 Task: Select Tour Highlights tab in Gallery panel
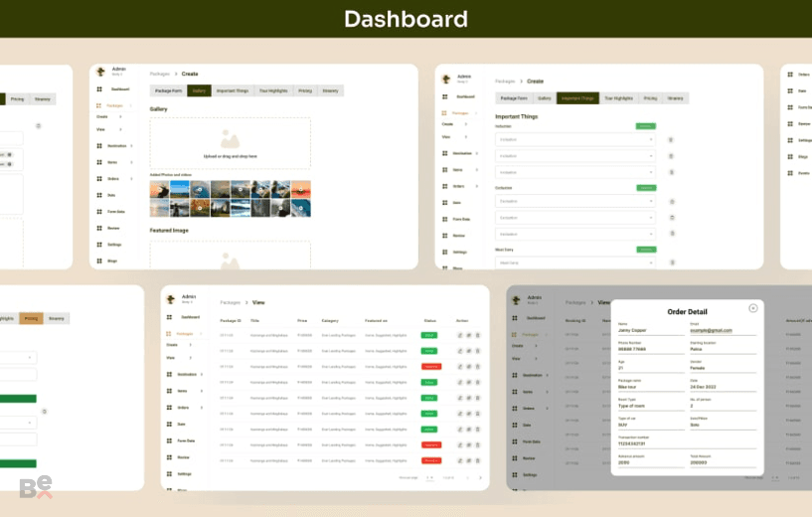tap(273, 90)
